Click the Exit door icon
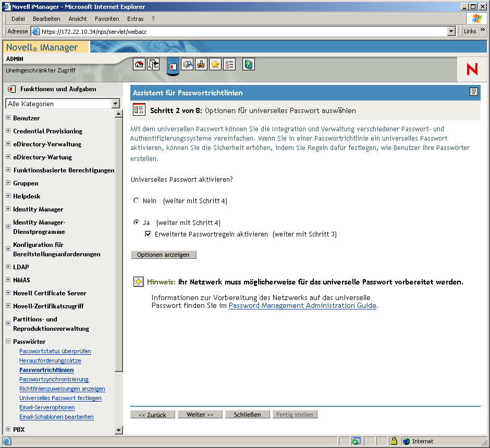Screen dimensions: 490x448 [x=153, y=64]
